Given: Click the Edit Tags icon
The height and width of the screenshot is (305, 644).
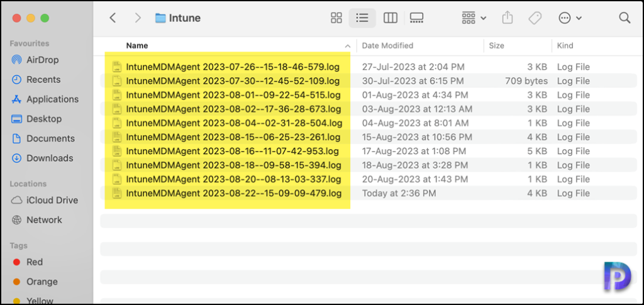Looking at the screenshot, I should pos(535,18).
